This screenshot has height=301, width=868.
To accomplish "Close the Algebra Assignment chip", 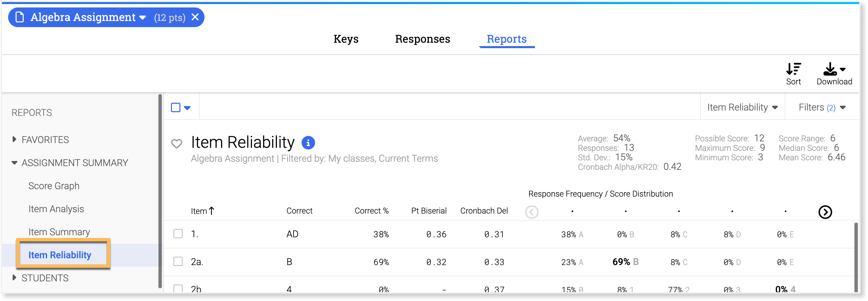I will click(195, 17).
